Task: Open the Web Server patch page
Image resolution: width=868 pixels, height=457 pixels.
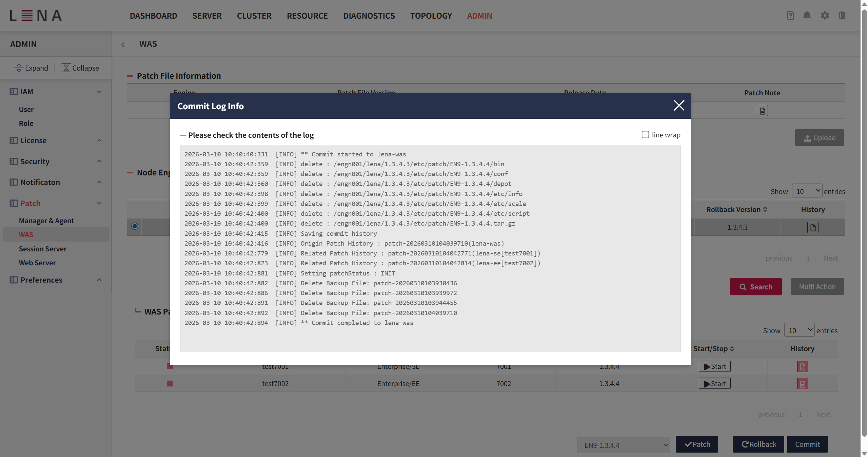Action: pyautogui.click(x=37, y=263)
